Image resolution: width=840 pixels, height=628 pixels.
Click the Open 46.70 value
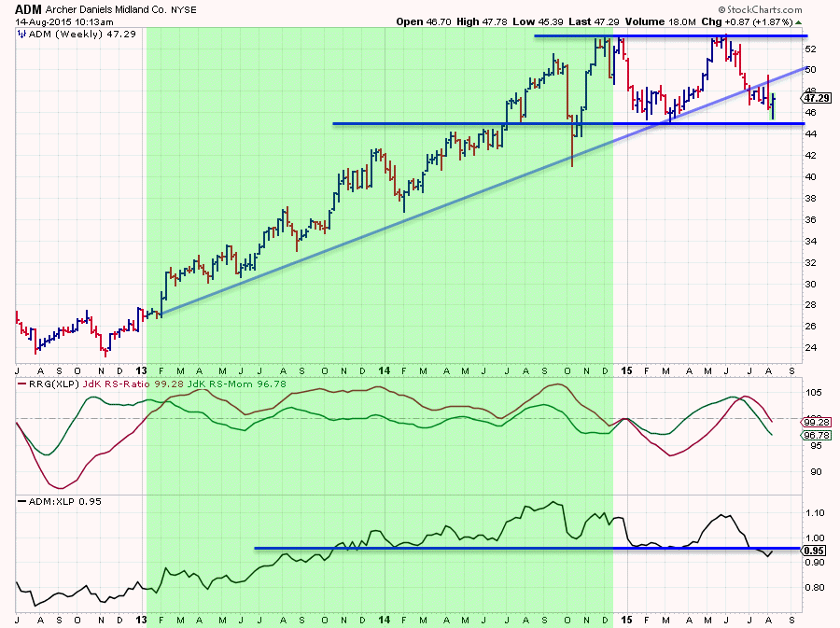(425, 22)
